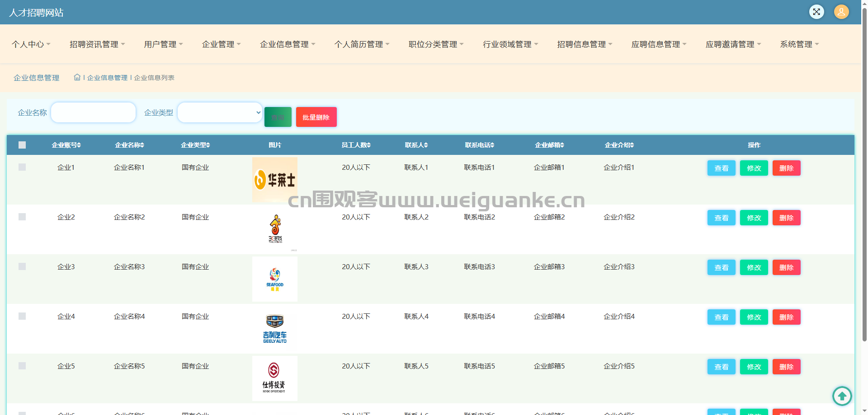Sort by 联系人 column header
Screen dimensions: 868x415
[416, 145]
